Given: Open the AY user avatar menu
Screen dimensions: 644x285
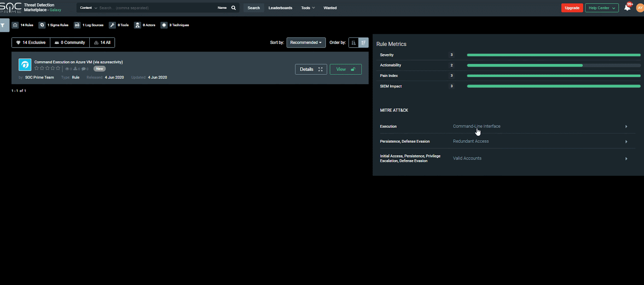Looking at the screenshot, I should (640, 8).
